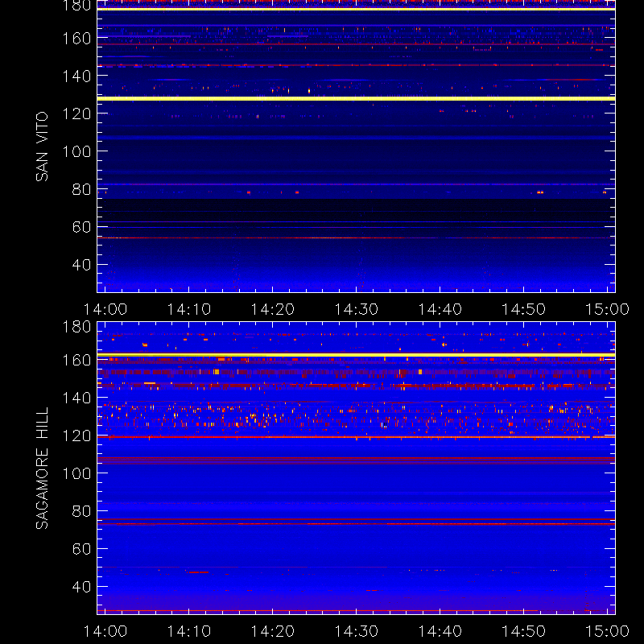The width and height of the screenshot is (644, 644).
Task: Choose the 14:00 label under the SAGAMORE HILL plot
Action: [105, 631]
